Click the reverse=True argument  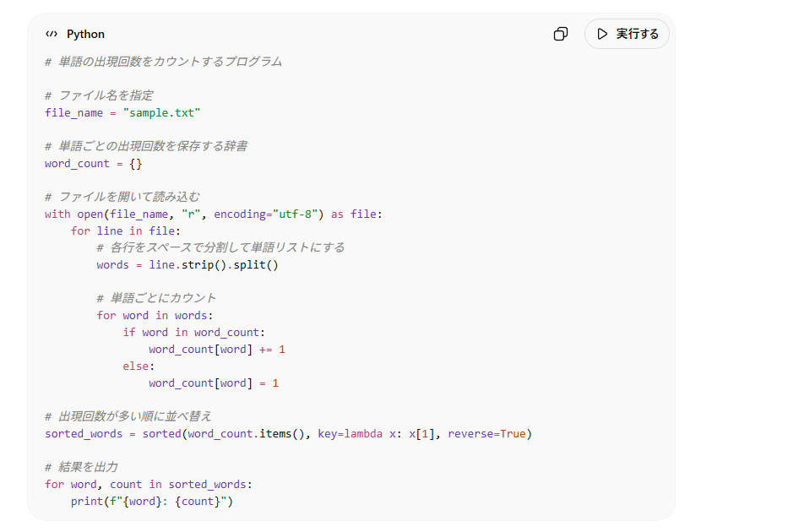pyautogui.click(x=486, y=433)
